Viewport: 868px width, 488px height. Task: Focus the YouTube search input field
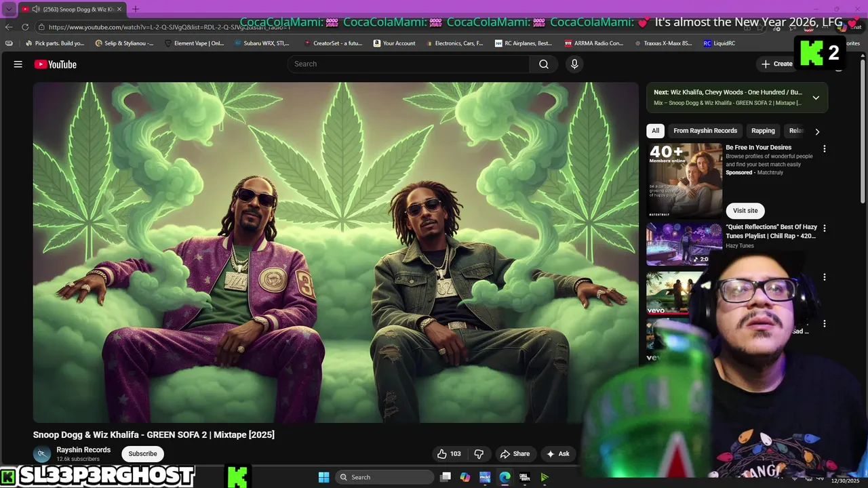point(409,64)
